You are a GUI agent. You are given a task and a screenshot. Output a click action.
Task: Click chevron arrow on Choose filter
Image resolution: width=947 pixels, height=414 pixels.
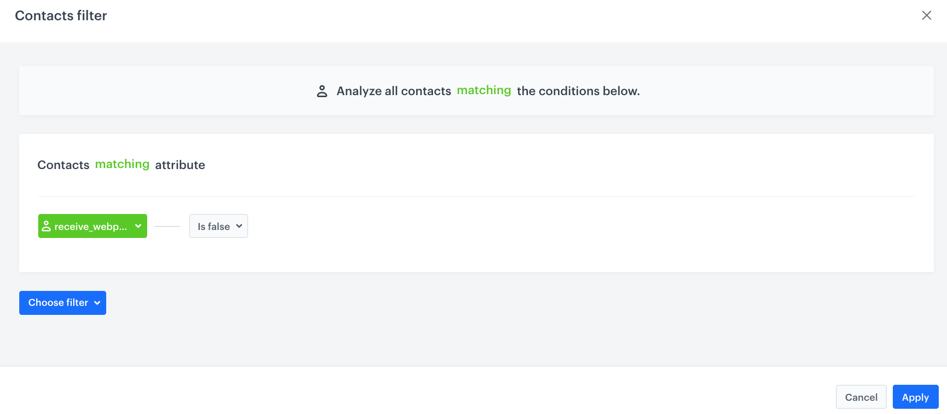click(97, 303)
